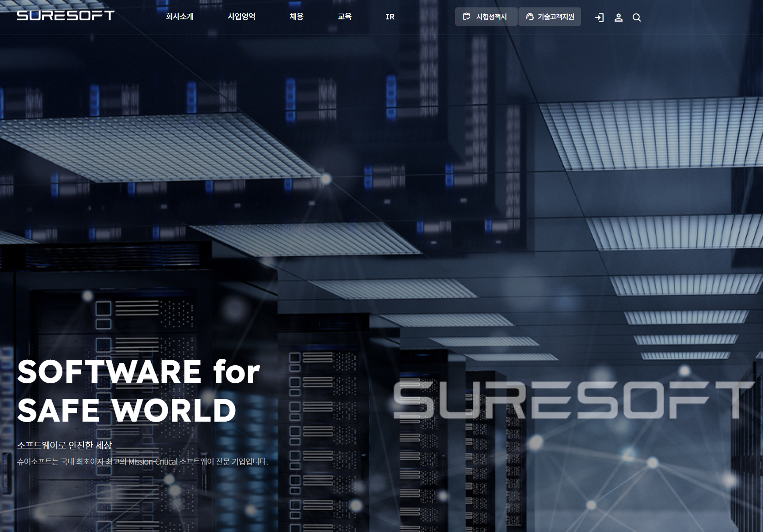763x532 pixels.
Task: Open the search magnifier icon
Action: click(x=636, y=18)
